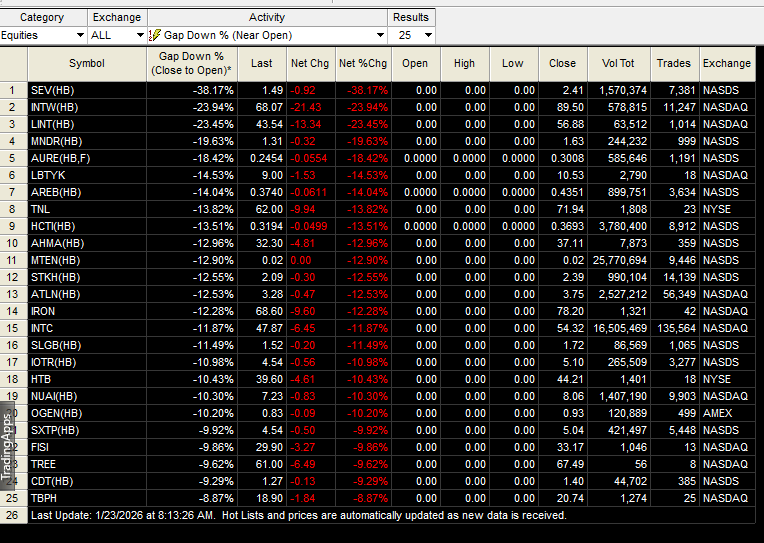Click TNL's NYSE exchange cell
The image size is (764, 543).
click(727, 209)
